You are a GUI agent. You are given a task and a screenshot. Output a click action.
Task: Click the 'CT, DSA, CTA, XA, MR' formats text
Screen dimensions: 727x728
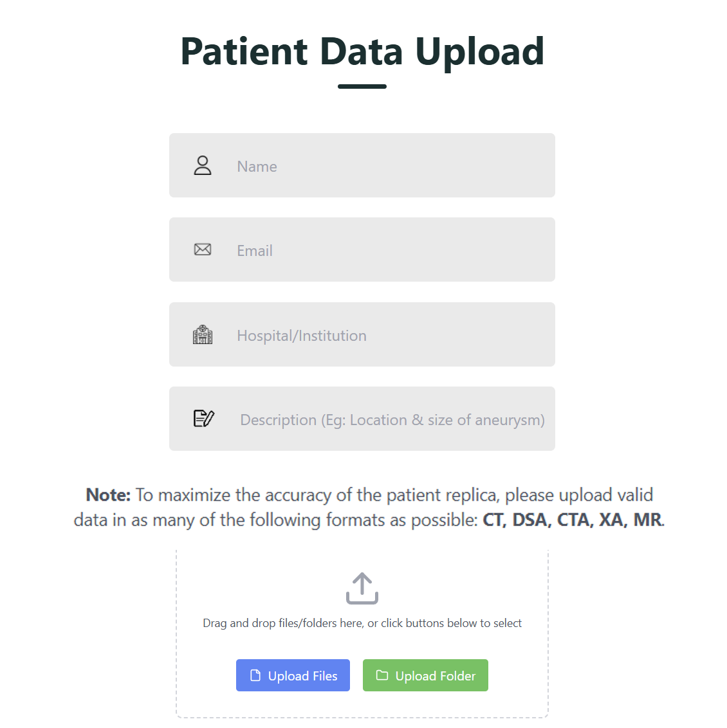click(572, 520)
